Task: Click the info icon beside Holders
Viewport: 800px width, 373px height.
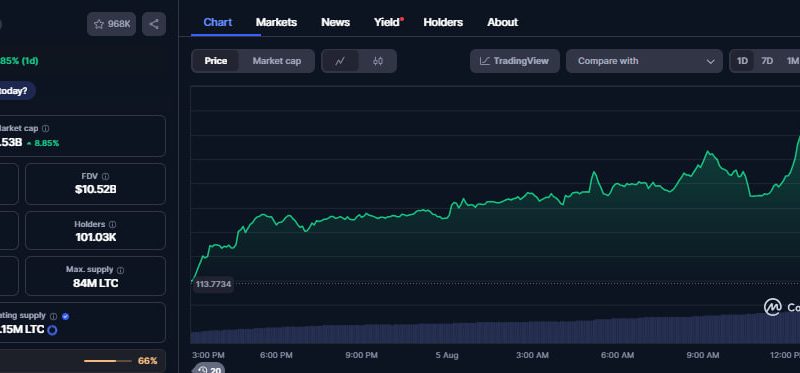Action: click(112, 225)
